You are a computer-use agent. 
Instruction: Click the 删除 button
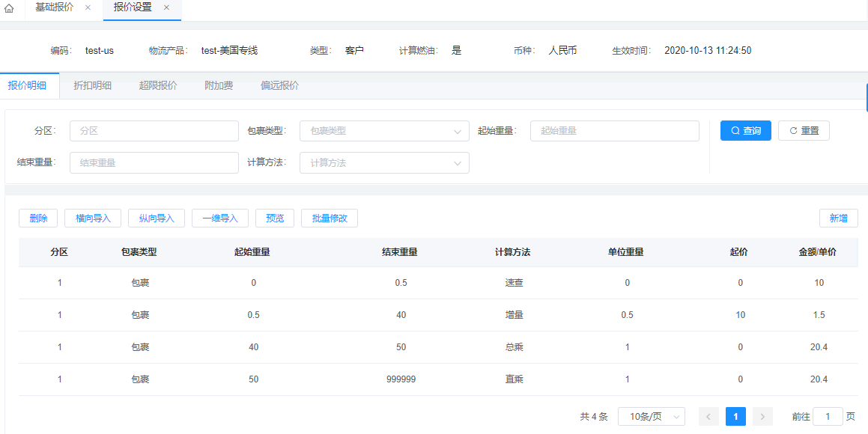tap(38, 218)
